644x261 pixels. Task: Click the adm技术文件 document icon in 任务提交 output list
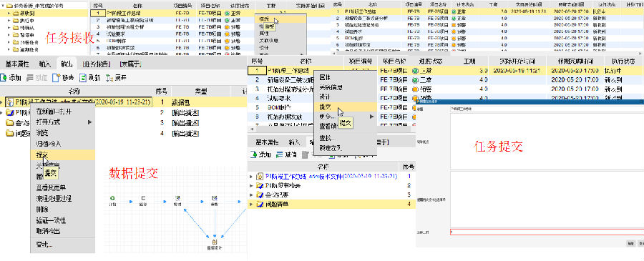click(260, 177)
